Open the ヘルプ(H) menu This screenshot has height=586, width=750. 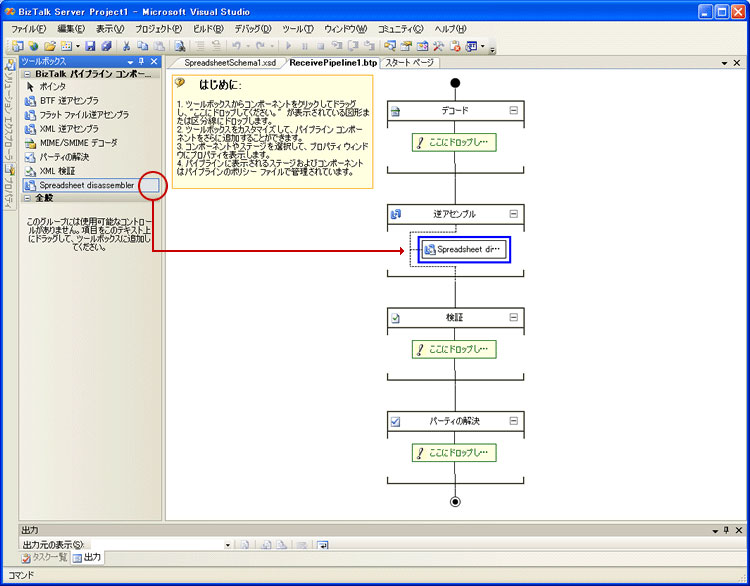(x=450, y=29)
